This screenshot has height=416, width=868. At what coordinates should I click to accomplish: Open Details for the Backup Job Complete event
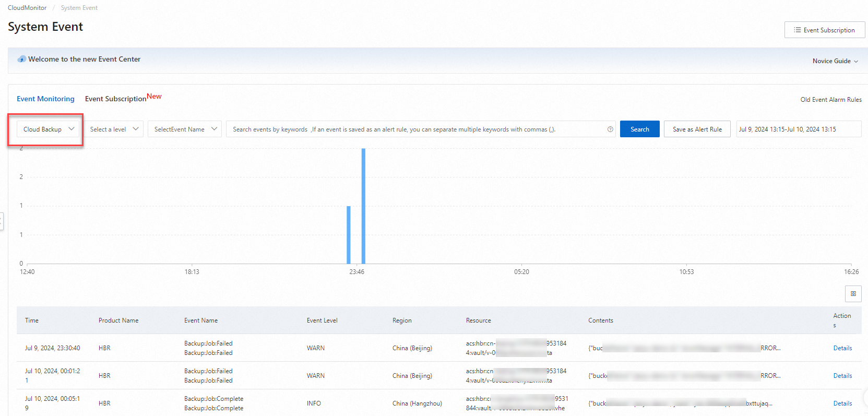click(842, 403)
